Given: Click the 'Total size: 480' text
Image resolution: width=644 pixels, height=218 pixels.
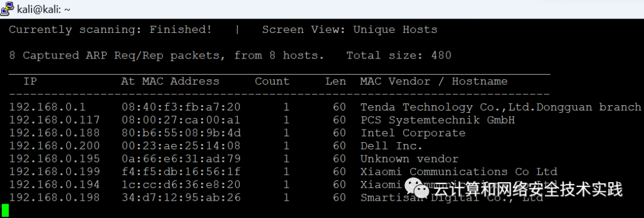Looking at the screenshot, I should tap(399, 55).
